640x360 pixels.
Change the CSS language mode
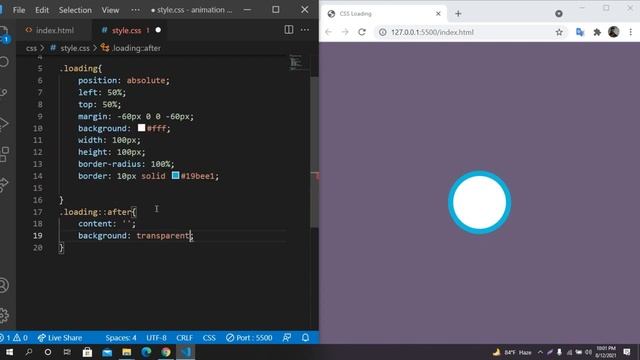pyautogui.click(x=209, y=338)
